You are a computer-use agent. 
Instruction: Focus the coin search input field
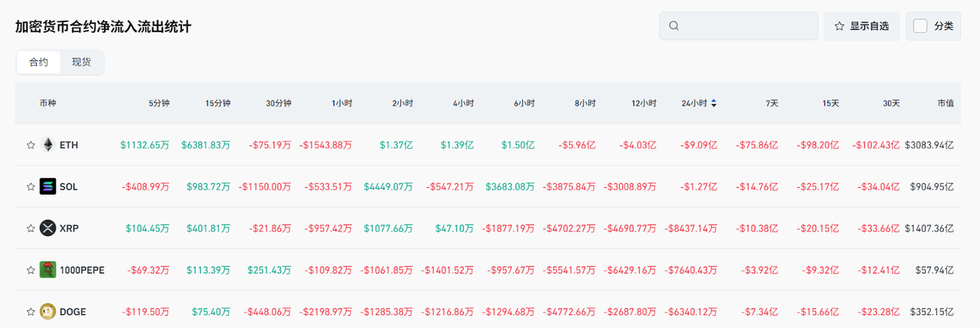746,26
